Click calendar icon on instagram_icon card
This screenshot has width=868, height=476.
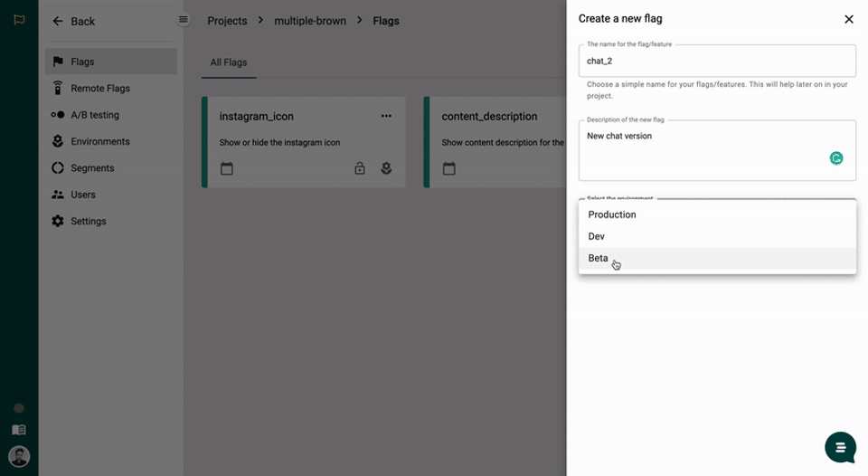tap(226, 168)
